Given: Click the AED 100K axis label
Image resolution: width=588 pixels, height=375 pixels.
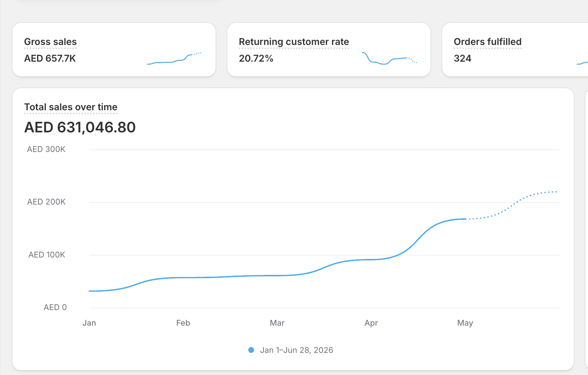Looking at the screenshot, I should (x=47, y=255).
